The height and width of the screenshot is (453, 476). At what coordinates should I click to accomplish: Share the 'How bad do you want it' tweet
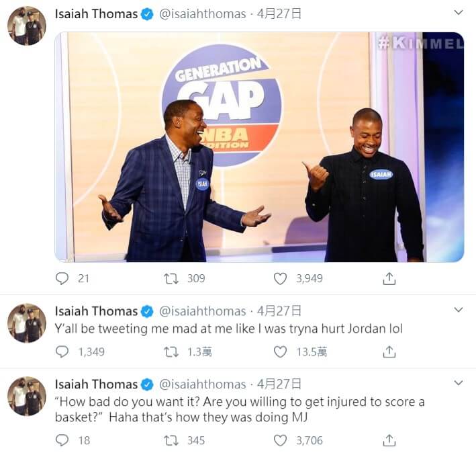click(389, 440)
